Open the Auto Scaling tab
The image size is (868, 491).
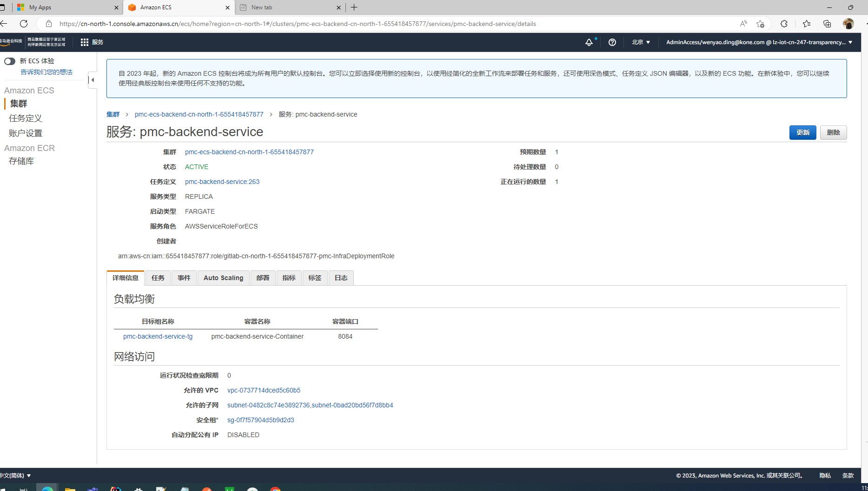click(224, 278)
